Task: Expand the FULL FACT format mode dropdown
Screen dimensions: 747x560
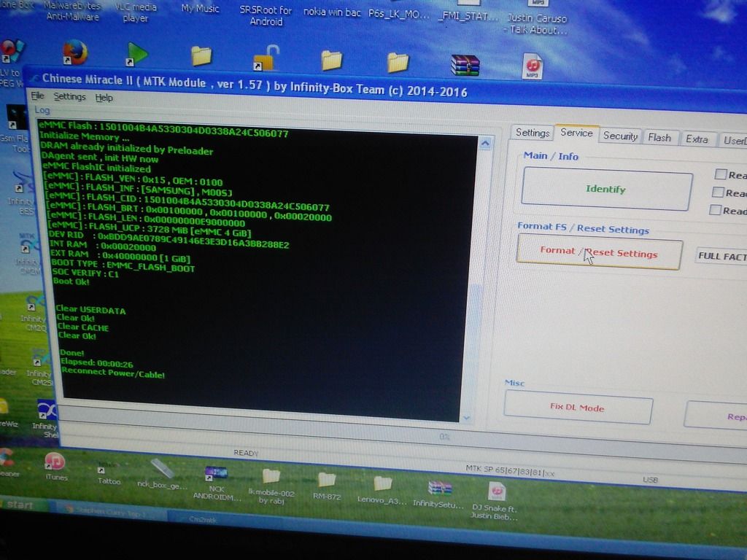Action: click(721, 256)
